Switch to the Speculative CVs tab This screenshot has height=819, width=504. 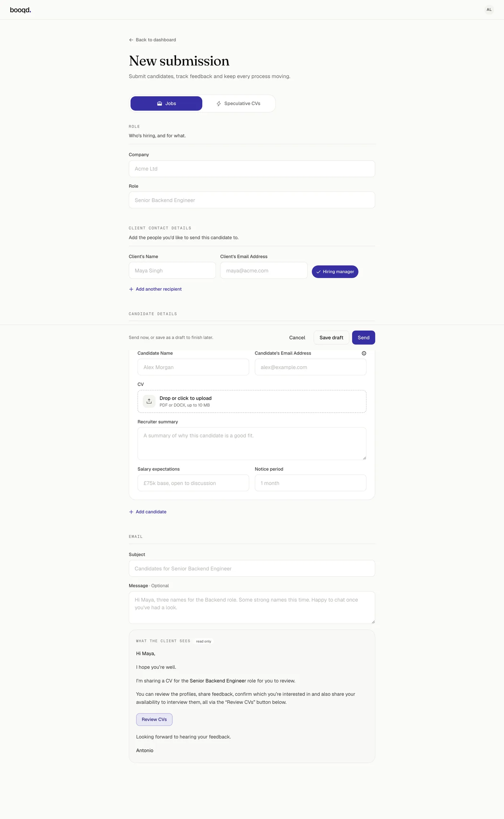238,103
